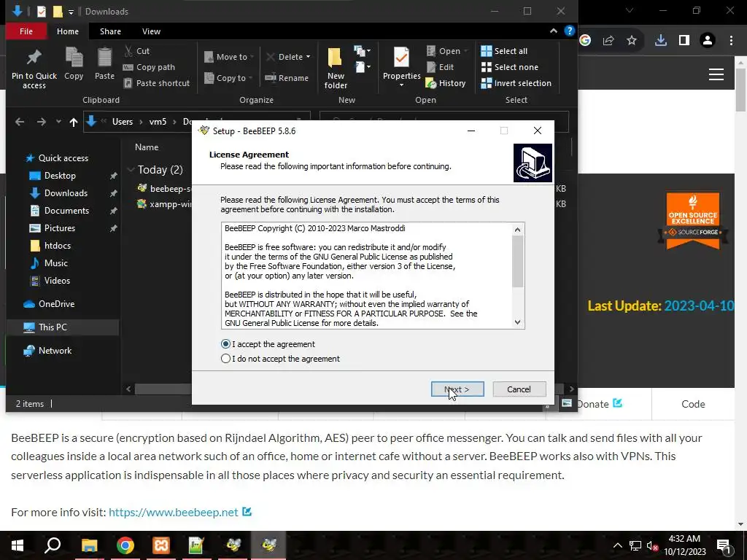The width and height of the screenshot is (747, 560).
Task: Open the Delete dropdown arrow
Action: pyautogui.click(x=309, y=57)
